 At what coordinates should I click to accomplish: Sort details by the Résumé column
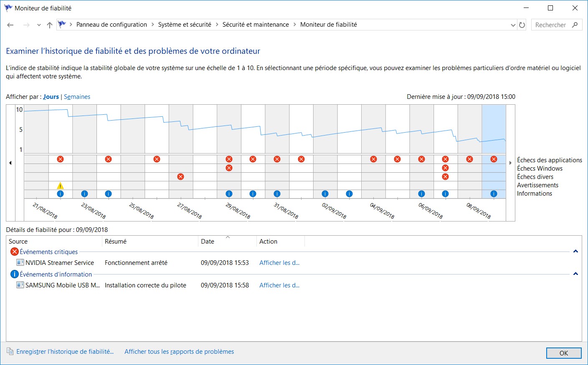coord(150,242)
